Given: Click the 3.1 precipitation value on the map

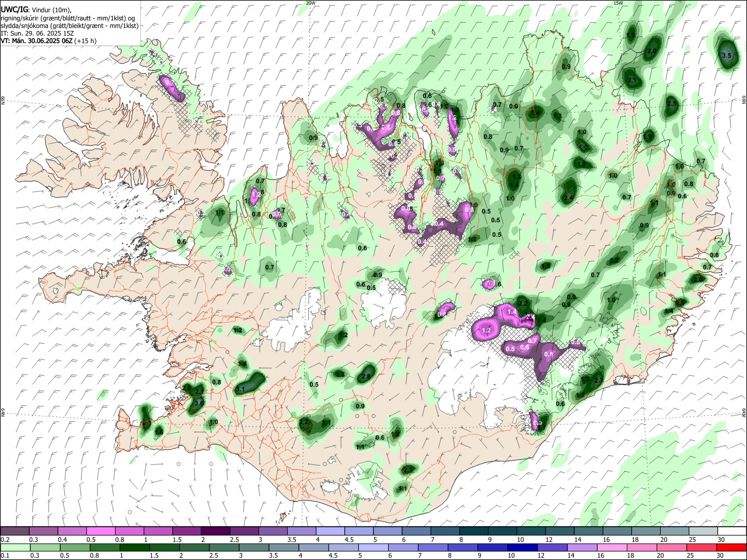Looking at the screenshot, I should tap(240, 389).
